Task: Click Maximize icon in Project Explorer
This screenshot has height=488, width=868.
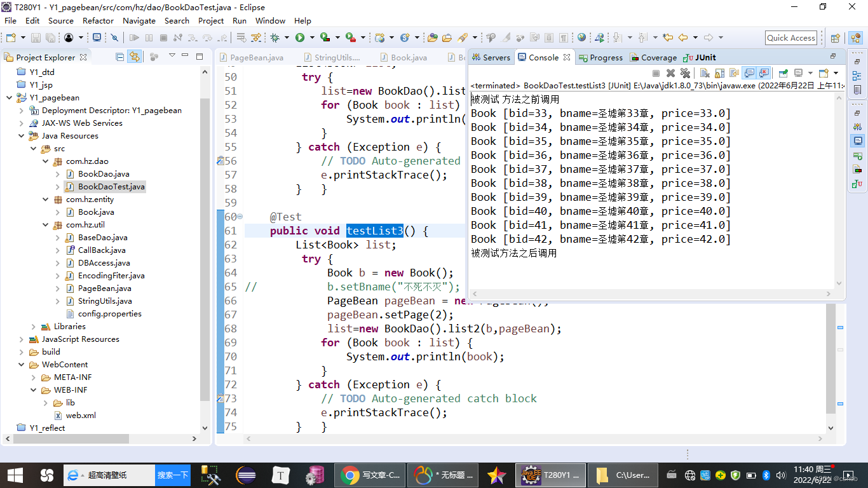Action: click(200, 57)
